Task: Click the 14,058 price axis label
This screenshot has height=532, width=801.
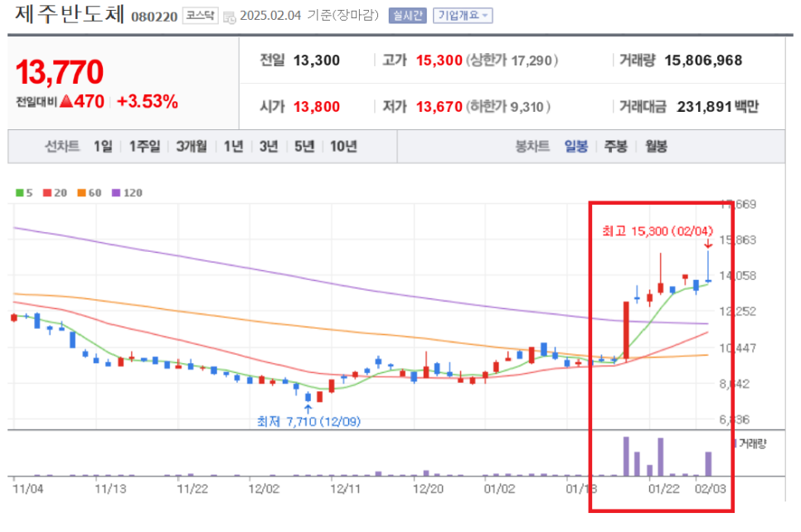Action: [738, 276]
